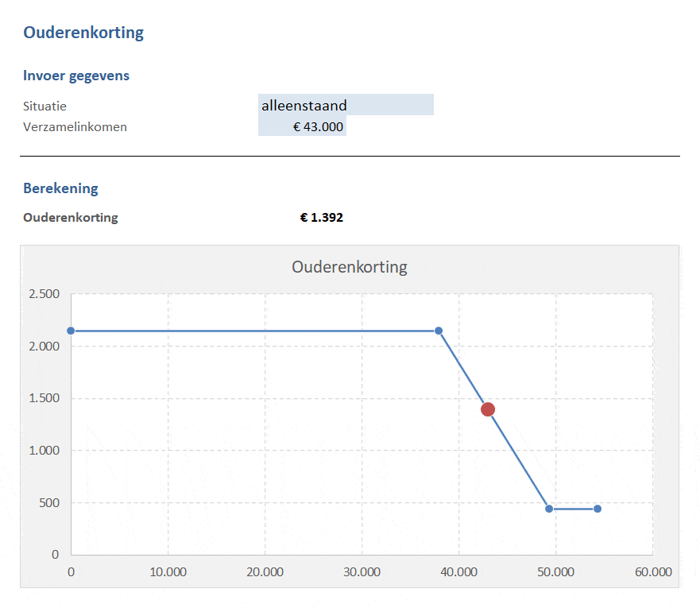Select the 'alleenstaand' Situatie cell

point(346,105)
